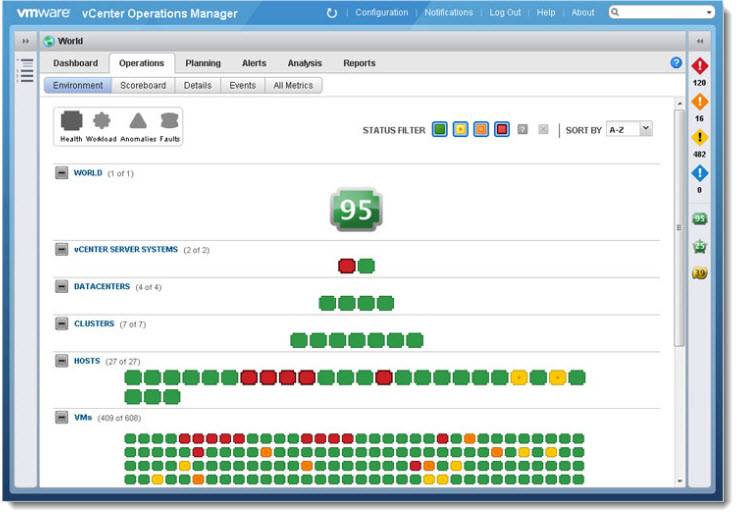
Task: Click the WORLD section heading link
Action: [88, 173]
